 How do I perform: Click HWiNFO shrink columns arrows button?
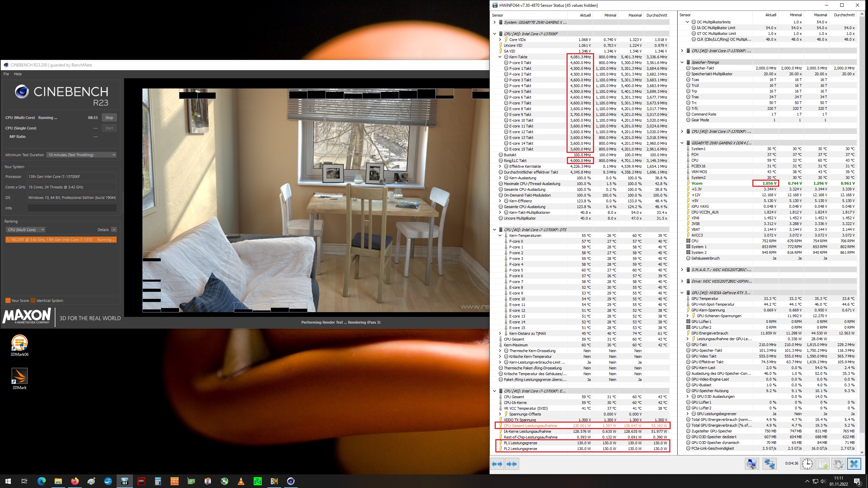point(512,464)
